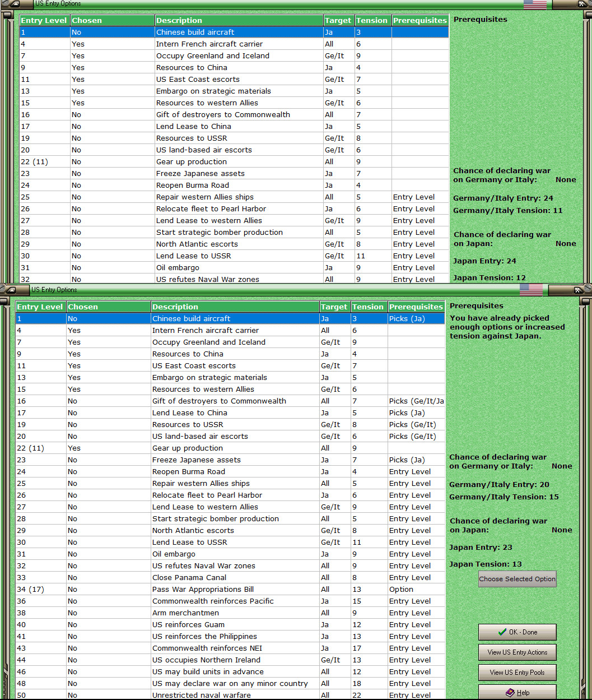Select 'US reinforces Guam' row

coord(230,624)
